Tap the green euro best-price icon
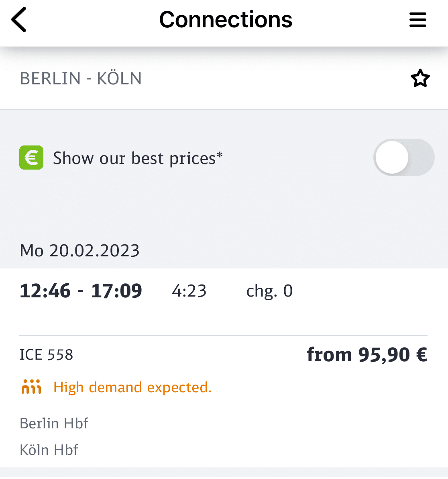The image size is (448, 479). [31, 158]
